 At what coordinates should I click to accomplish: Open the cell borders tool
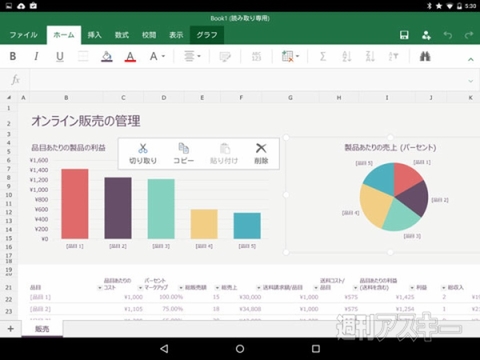click(x=83, y=56)
